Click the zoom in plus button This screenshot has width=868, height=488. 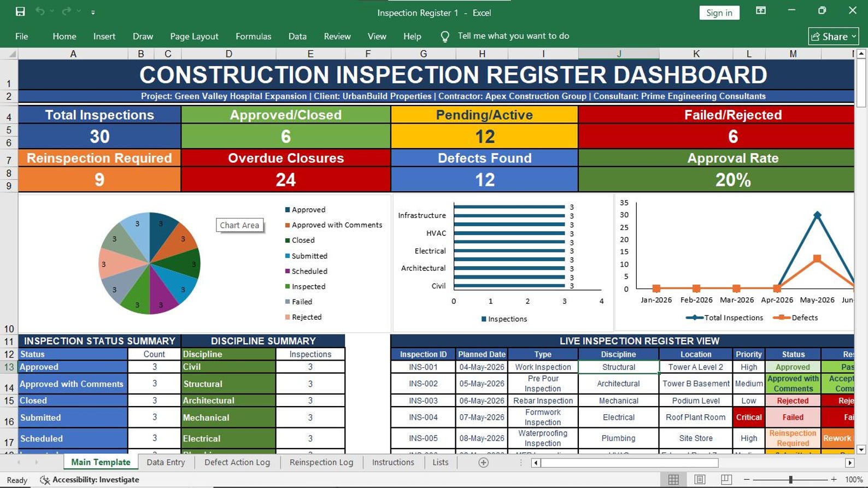[834, 480]
